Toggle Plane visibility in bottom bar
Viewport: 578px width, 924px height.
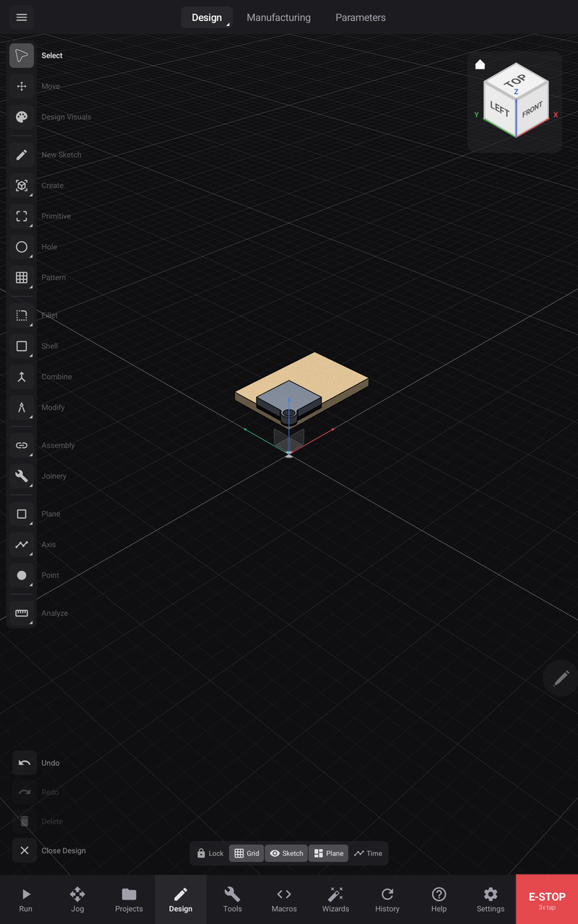pyautogui.click(x=329, y=853)
